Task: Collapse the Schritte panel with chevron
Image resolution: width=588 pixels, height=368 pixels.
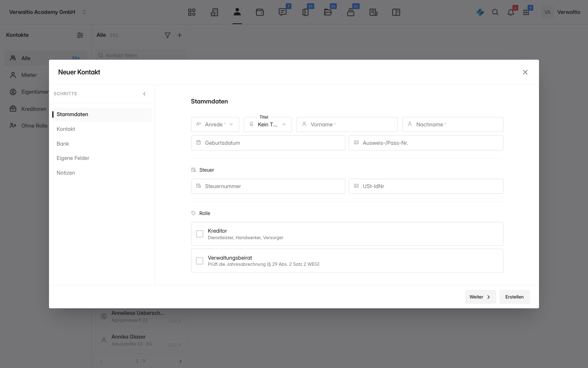Action: click(x=145, y=94)
